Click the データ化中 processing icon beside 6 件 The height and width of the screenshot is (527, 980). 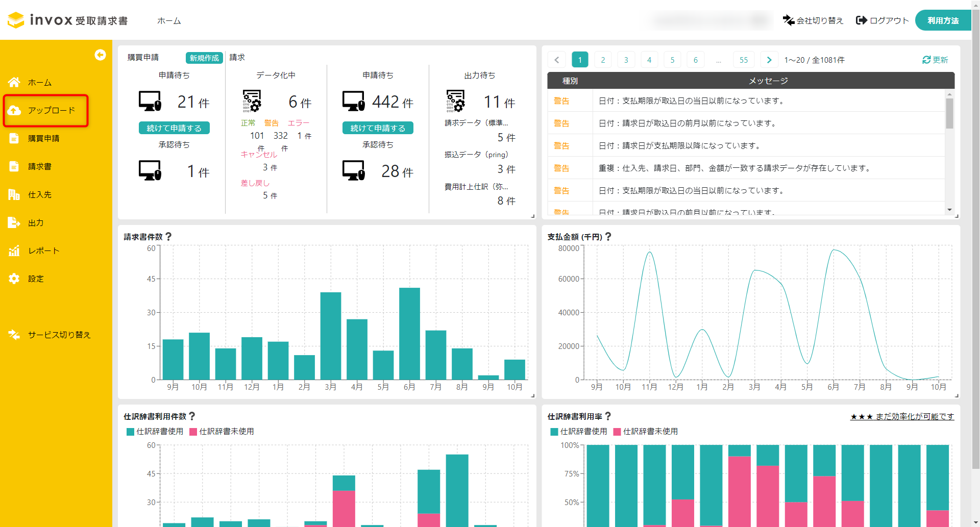[x=252, y=101]
